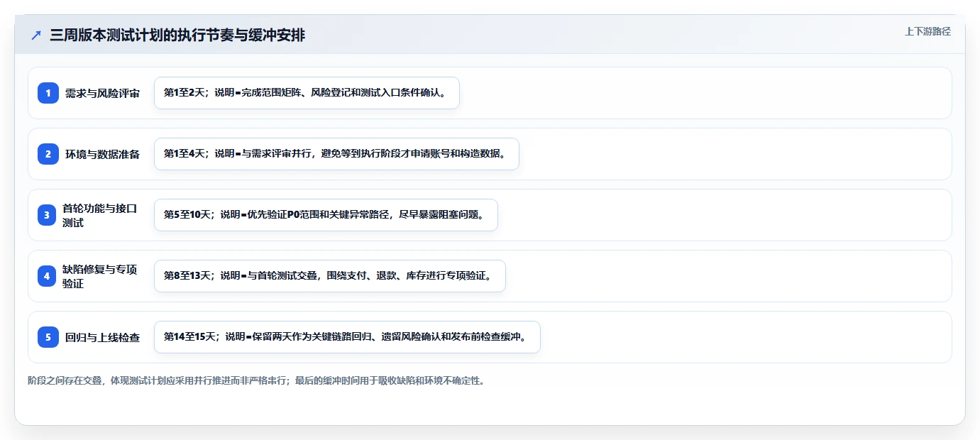Select step badge number 4
The height and width of the screenshot is (440, 980).
pyautogui.click(x=48, y=276)
